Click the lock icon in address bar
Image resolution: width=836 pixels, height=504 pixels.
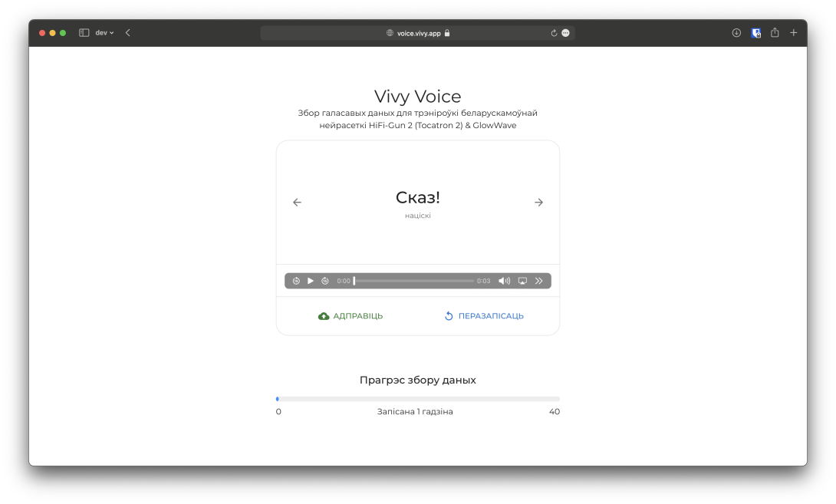tap(447, 33)
